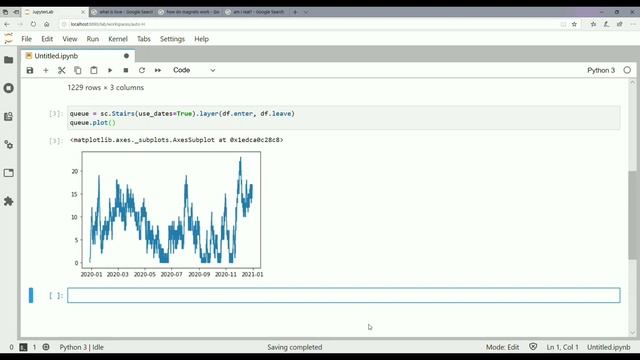This screenshot has height=360, width=640.
Task: Open the Extension Manager puzzle icon
Action: pos(9,201)
